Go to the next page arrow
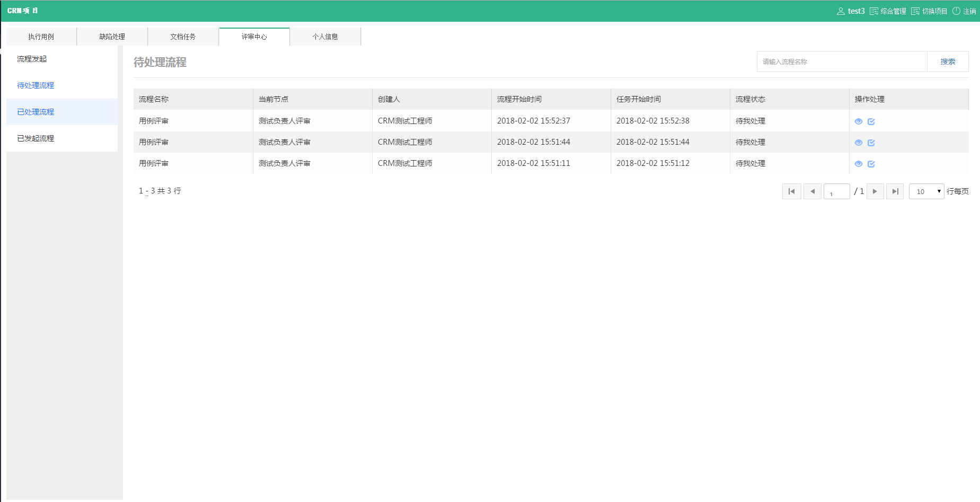The height and width of the screenshot is (502, 980). (875, 191)
